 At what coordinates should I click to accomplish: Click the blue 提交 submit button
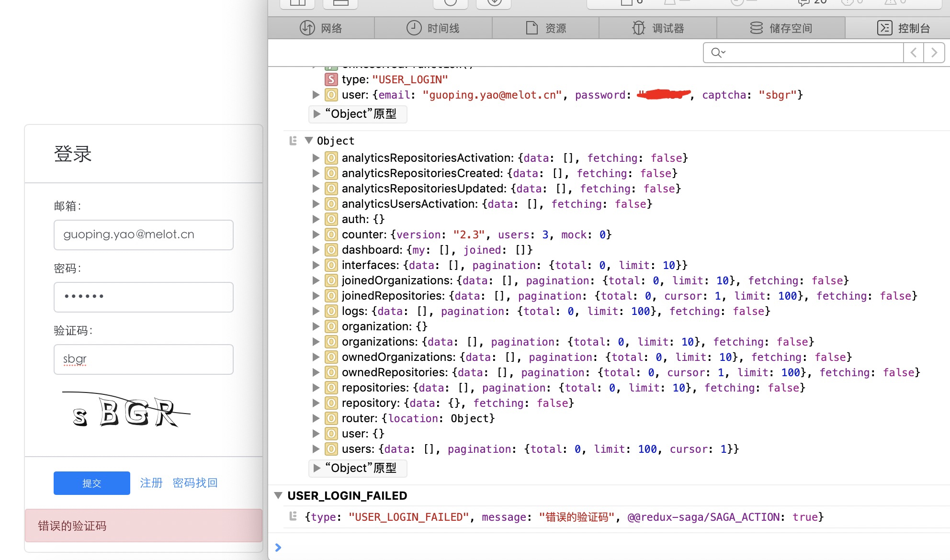(92, 483)
